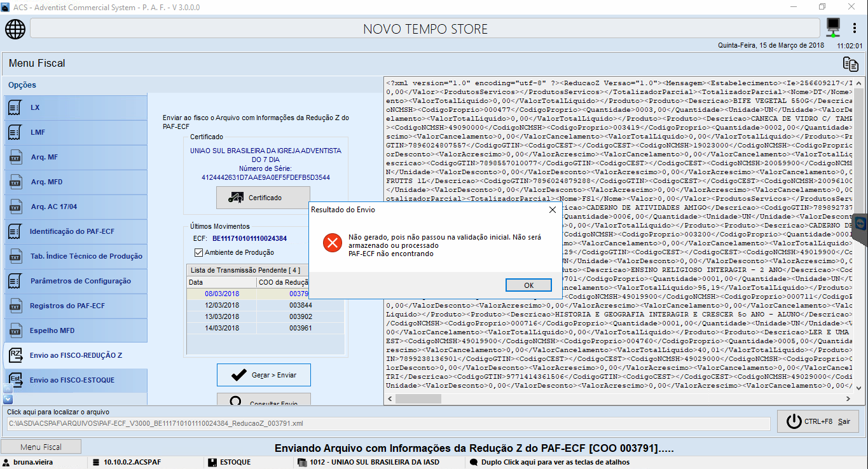Screen dimensions: 868x469
Task: Click the Data column header
Action: click(x=221, y=282)
